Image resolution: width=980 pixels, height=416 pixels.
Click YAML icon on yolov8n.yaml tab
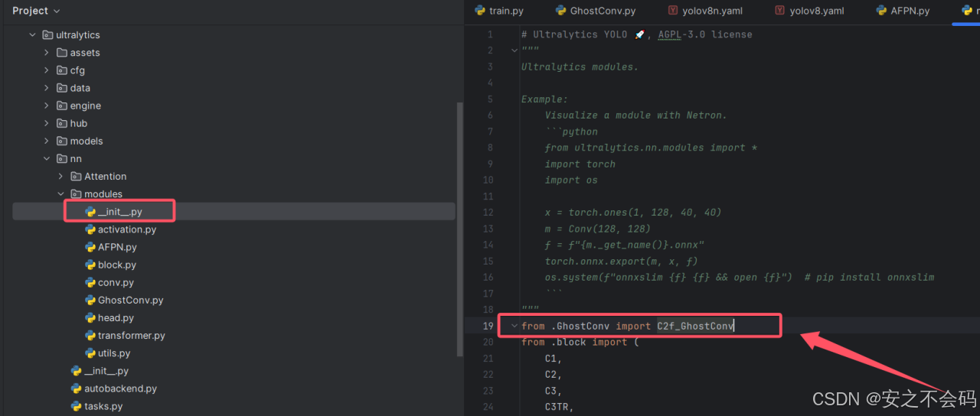pyautogui.click(x=673, y=11)
